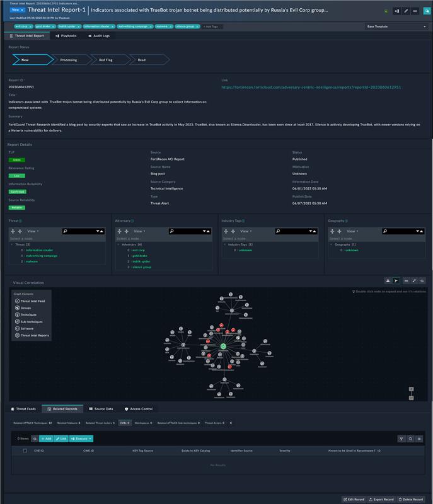Collapse the Adversary tree node

[x=117, y=244]
